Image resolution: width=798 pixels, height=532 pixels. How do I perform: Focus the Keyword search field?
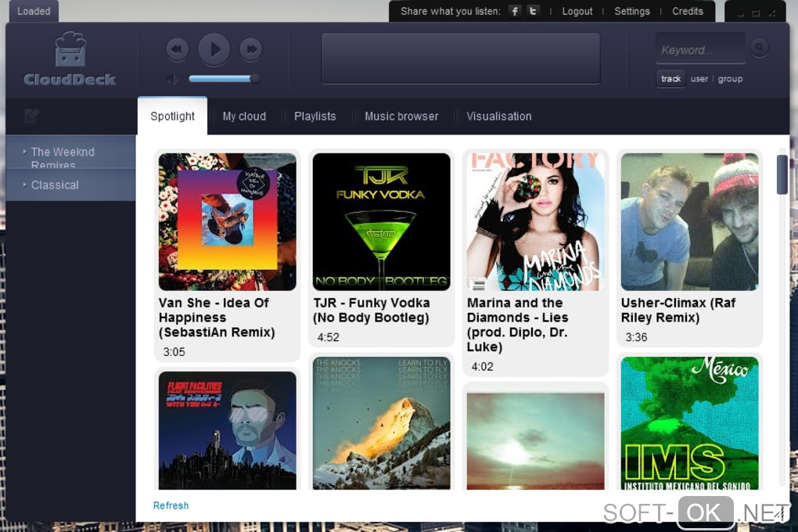(701, 49)
